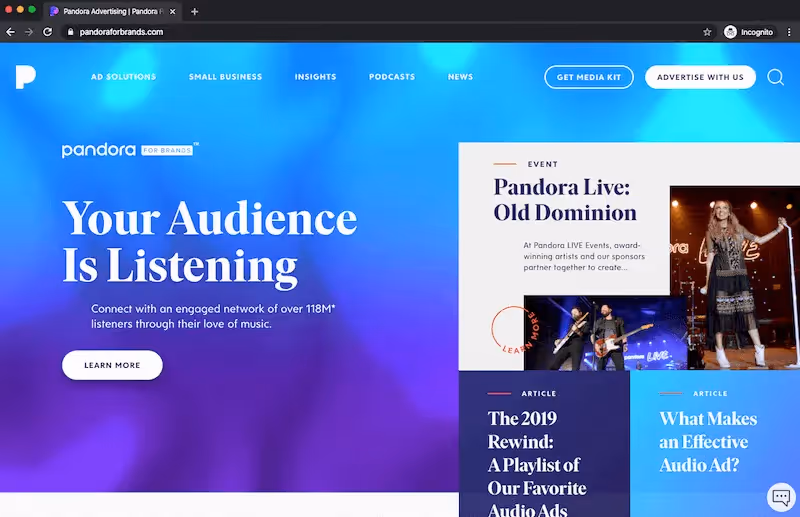The width and height of the screenshot is (800, 517).
Task: View site info via the padlock icon
Action: point(70,32)
